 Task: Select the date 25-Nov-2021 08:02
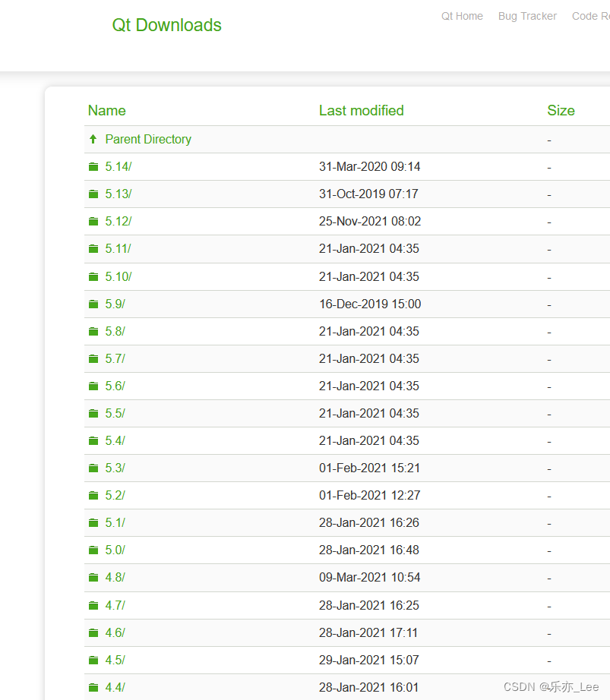[x=370, y=221]
